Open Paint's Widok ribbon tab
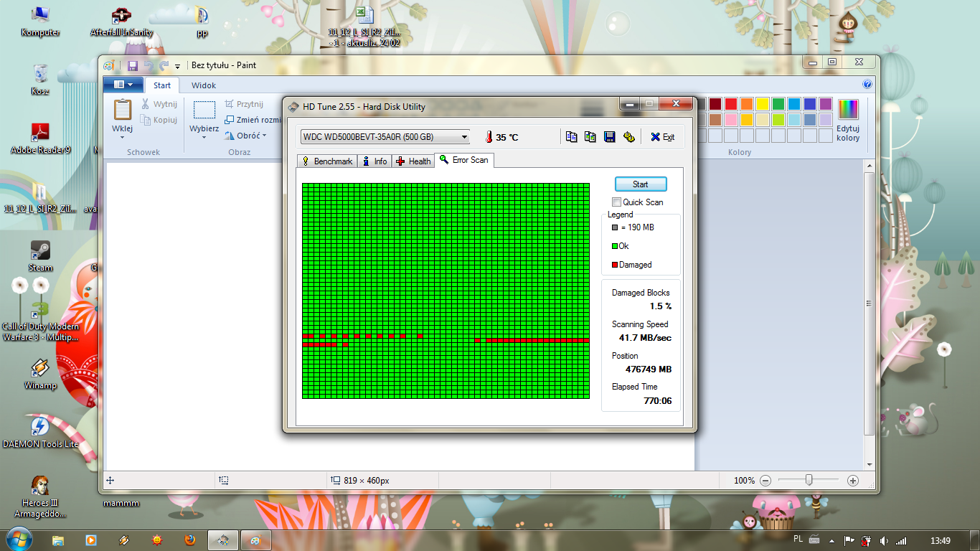Viewport: 980px width, 551px height. point(204,85)
